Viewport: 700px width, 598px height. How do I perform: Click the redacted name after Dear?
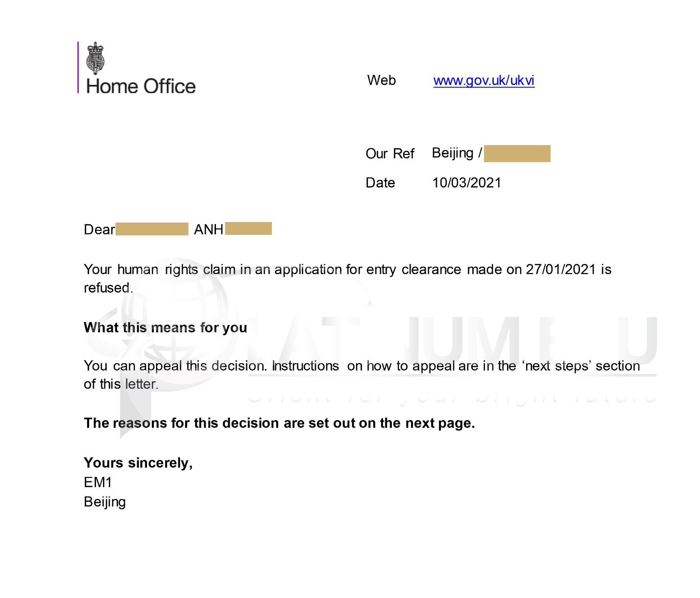pos(152,229)
